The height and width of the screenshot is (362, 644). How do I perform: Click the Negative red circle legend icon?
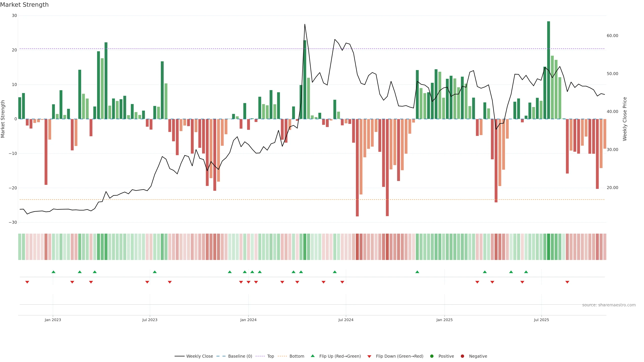click(462, 356)
